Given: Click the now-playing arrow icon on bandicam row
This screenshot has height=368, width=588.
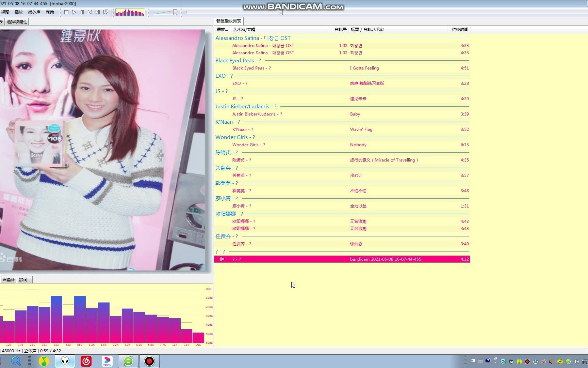Looking at the screenshot, I should (x=222, y=259).
